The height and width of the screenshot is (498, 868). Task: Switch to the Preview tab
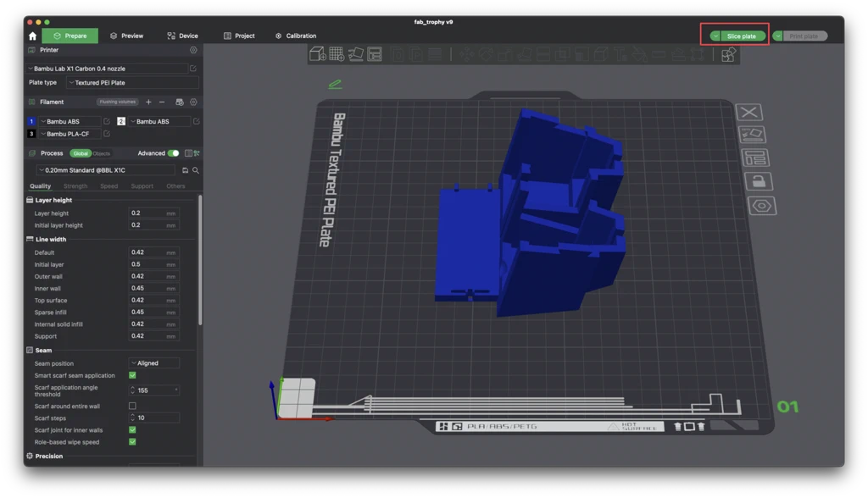coord(127,36)
